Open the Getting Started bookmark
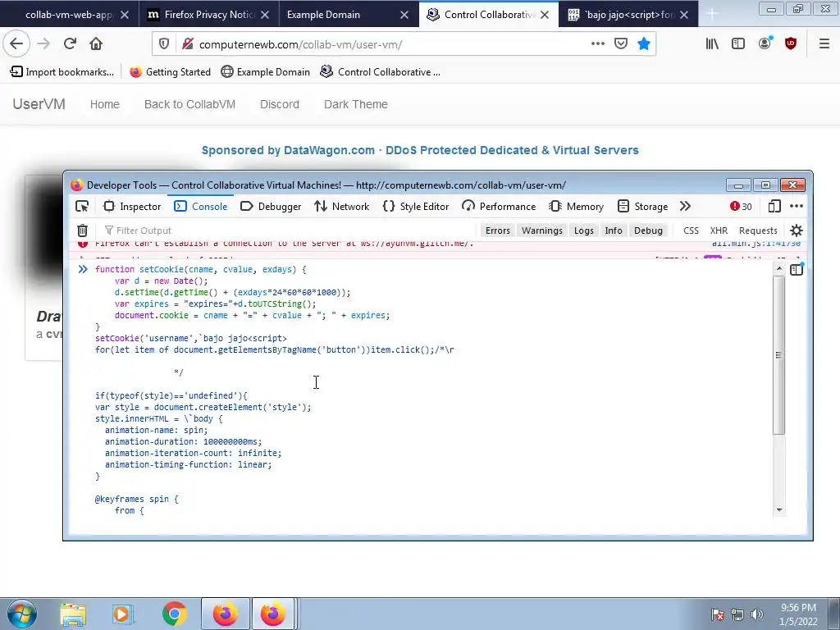The width and height of the screenshot is (840, 630). [171, 72]
